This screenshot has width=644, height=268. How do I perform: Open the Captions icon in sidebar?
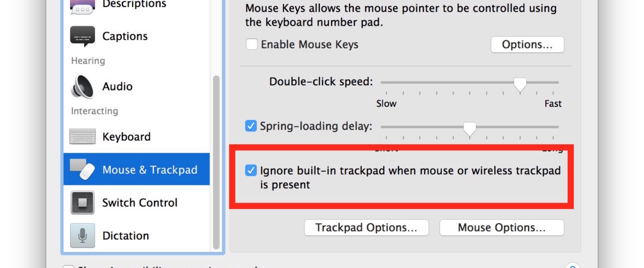pyautogui.click(x=82, y=36)
